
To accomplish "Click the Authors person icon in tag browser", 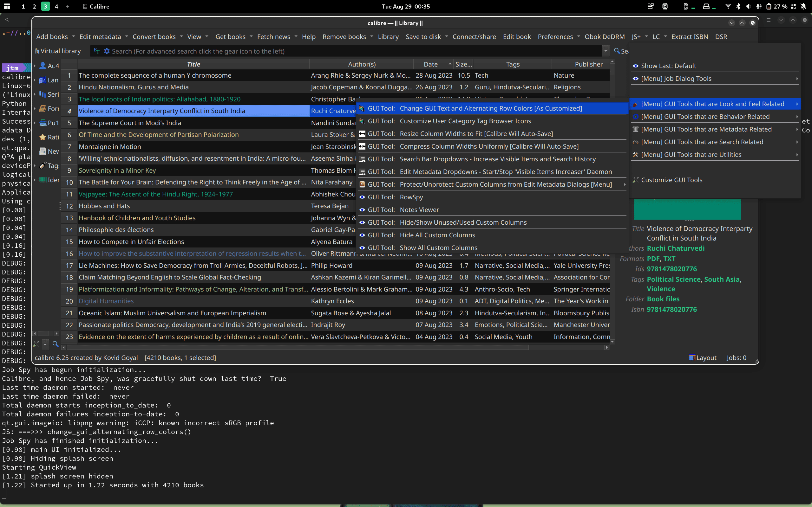I will click(43, 66).
